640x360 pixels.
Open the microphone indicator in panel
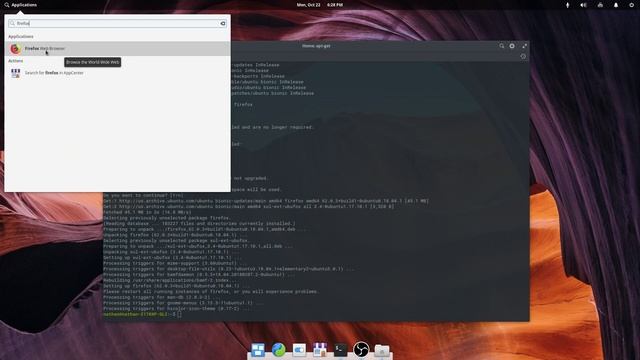567,5
